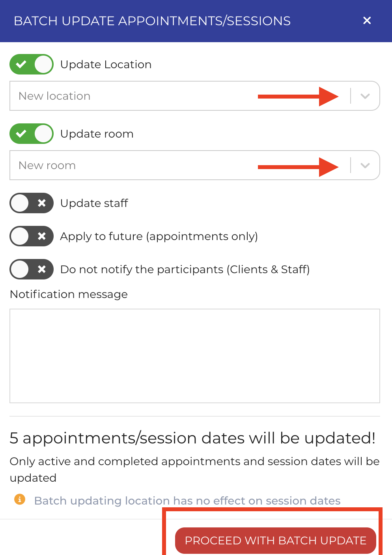This screenshot has width=392, height=555.
Task: Close the batch update dialog
Action: click(367, 20)
